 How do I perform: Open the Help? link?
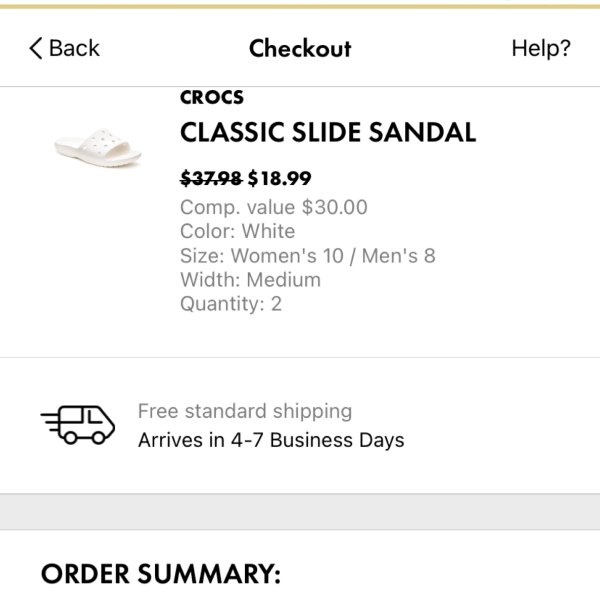[x=541, y=49]
